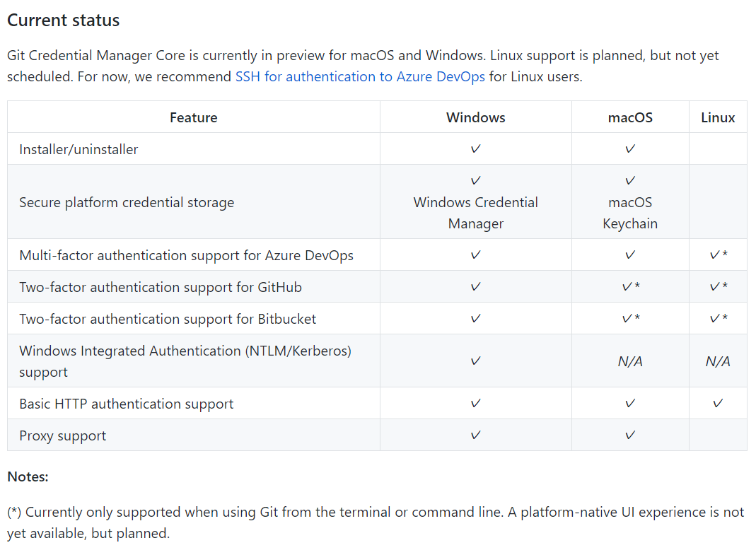This screenshot has height=550, width=756.
Task: Click the macOS checkmark for Proxy support
Action: pyautogui.click(x=629, y=435)
